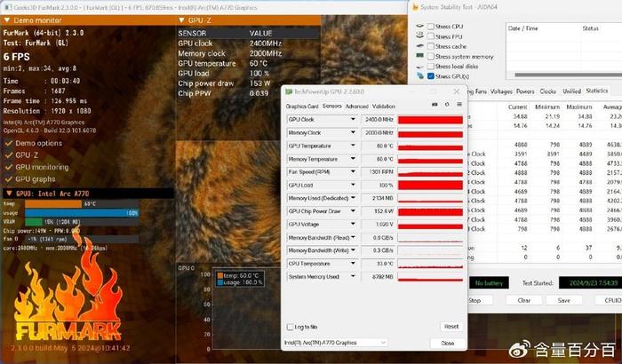Open the CPU Temperature sensor dropdown
This screenshot has width=622, height=364.
click(x=353, y=264)
